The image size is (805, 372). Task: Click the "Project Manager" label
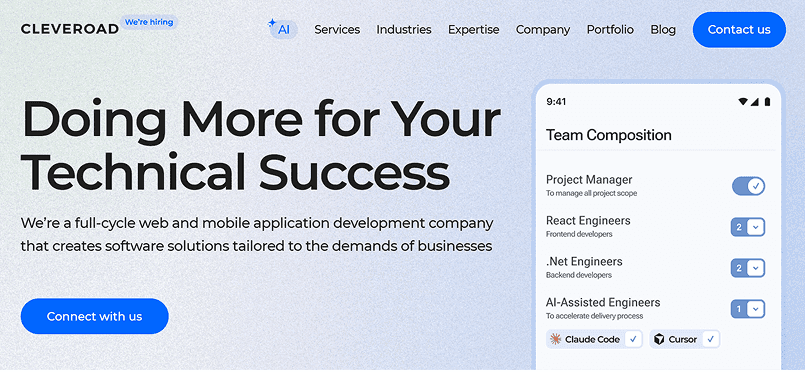pos(589,180)
